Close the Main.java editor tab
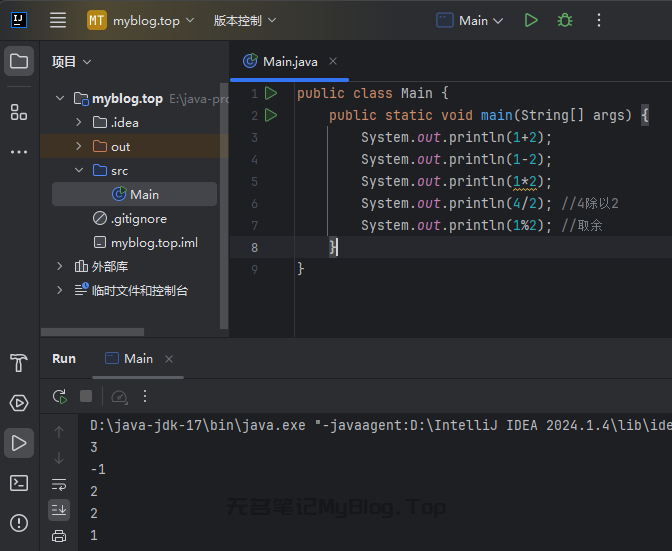672x551 pixels. 333,62
